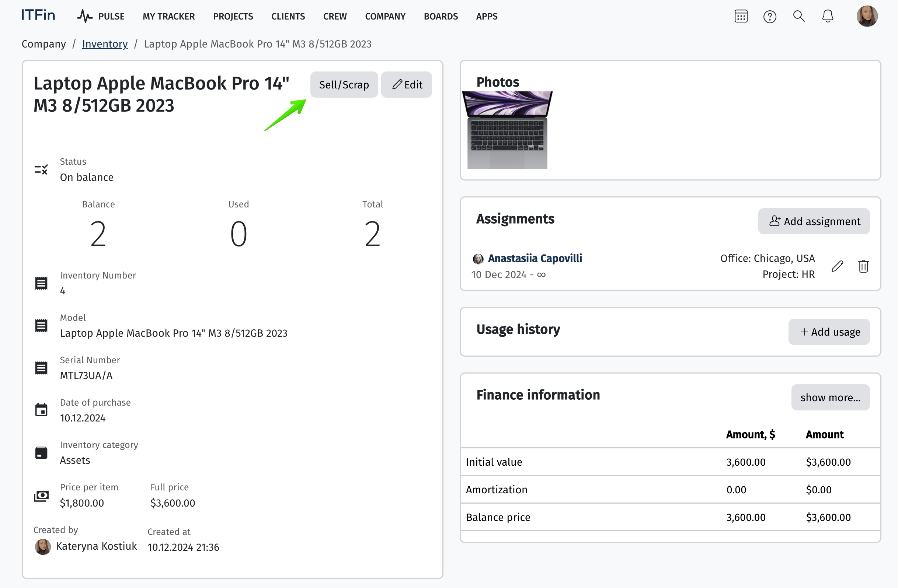Click the Status checklist icon
Screen dimensions: 898x588
coord(41,169)
